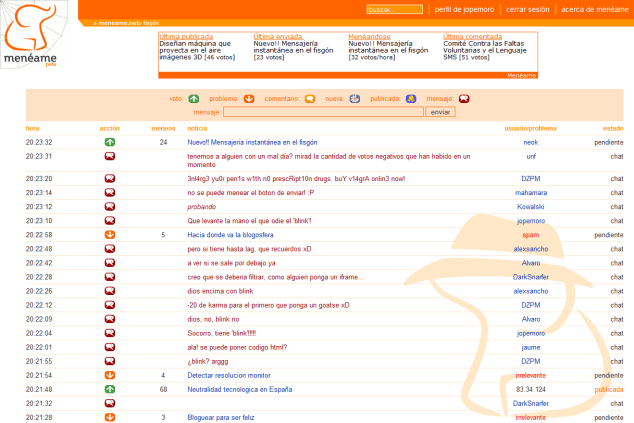This screenshot has width=634, height=423.
Task: Toggle the orange 'problema' filter icon
Action: click(x=249, y=99)
